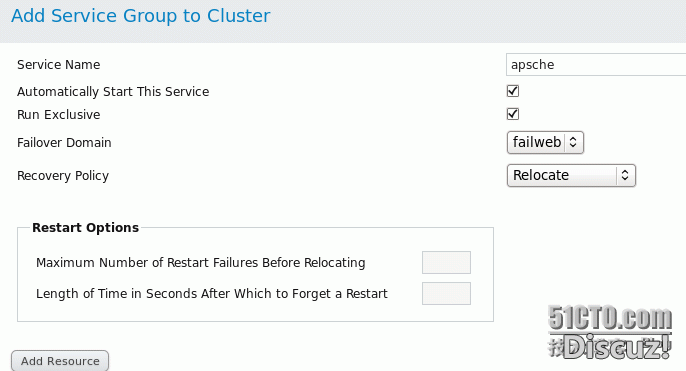This screenshot has height=371, width=686.
Task: Open the Failover Domain failweb dropdown
Action: [x=545, y=143]
